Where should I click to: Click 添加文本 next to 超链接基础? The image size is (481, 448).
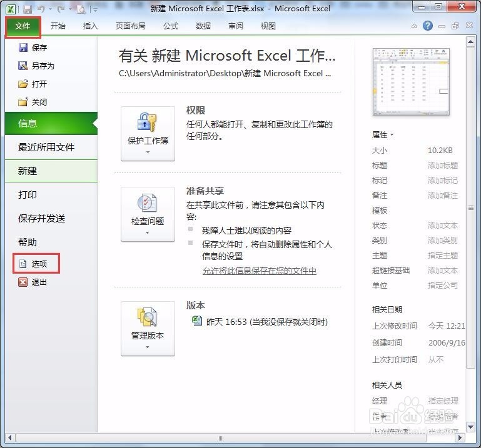click(443, 271)
